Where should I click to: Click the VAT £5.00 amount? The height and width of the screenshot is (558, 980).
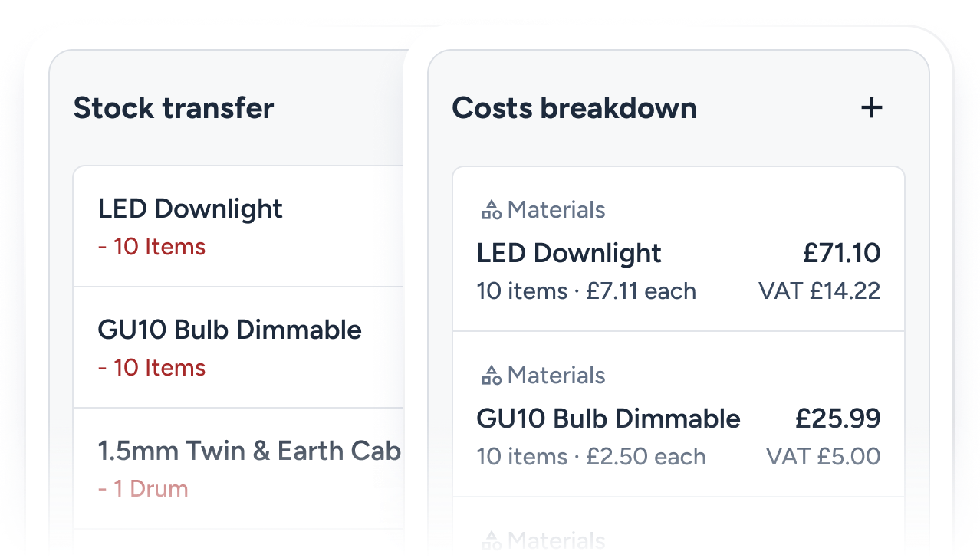tap(823, 457)
